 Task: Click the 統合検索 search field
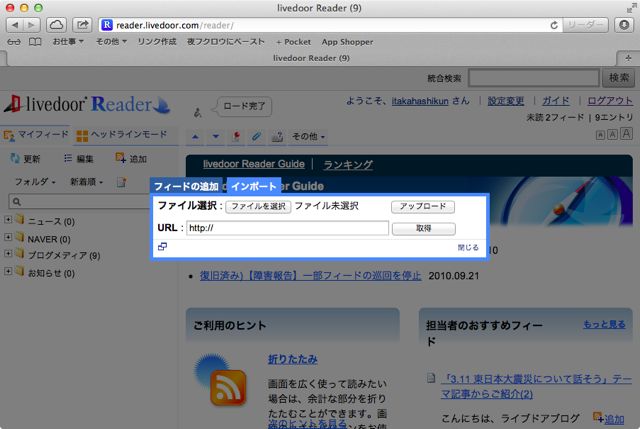click(x=534, y=78)
